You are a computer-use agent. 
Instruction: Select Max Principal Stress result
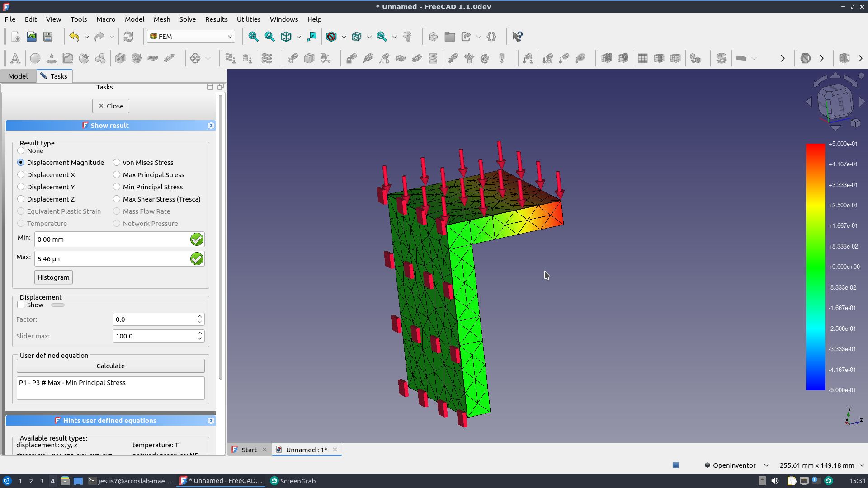(149, 175)
